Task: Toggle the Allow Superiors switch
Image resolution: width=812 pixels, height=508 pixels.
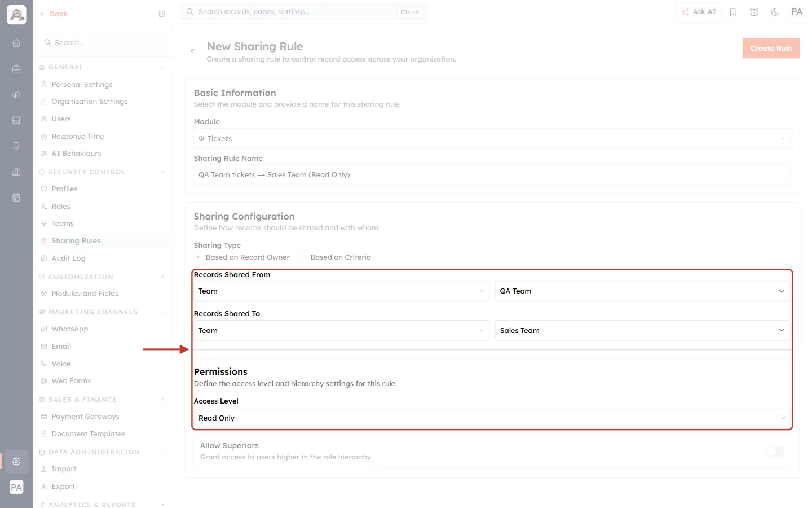Action: 775,451
